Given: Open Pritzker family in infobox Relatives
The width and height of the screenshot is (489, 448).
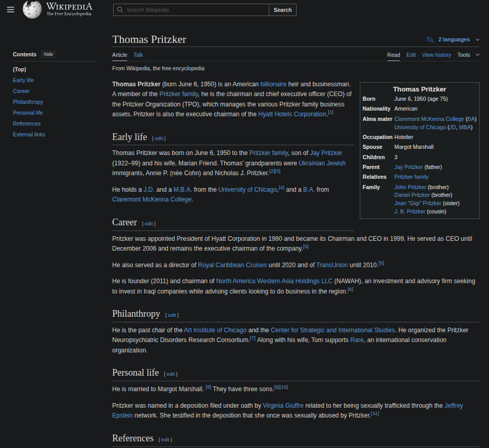Looking at the screenshot, I should pos(411,177).
